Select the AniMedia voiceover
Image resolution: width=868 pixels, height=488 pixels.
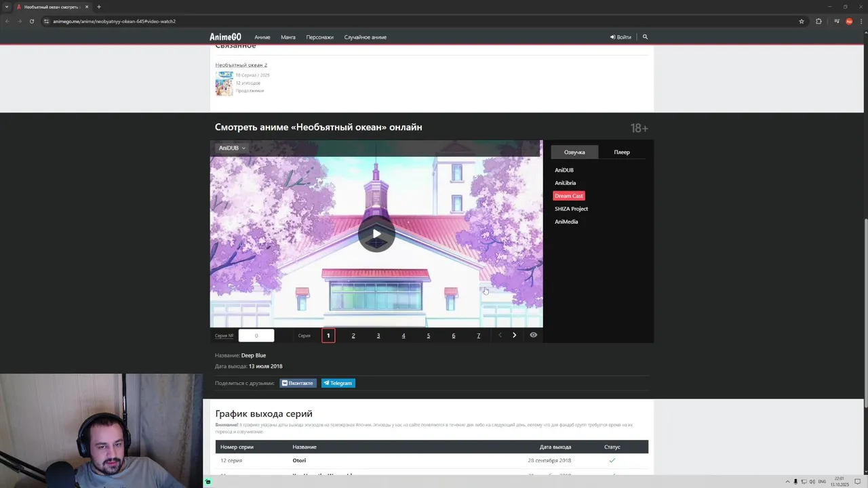pyautogui.click(x=566, y=222)
